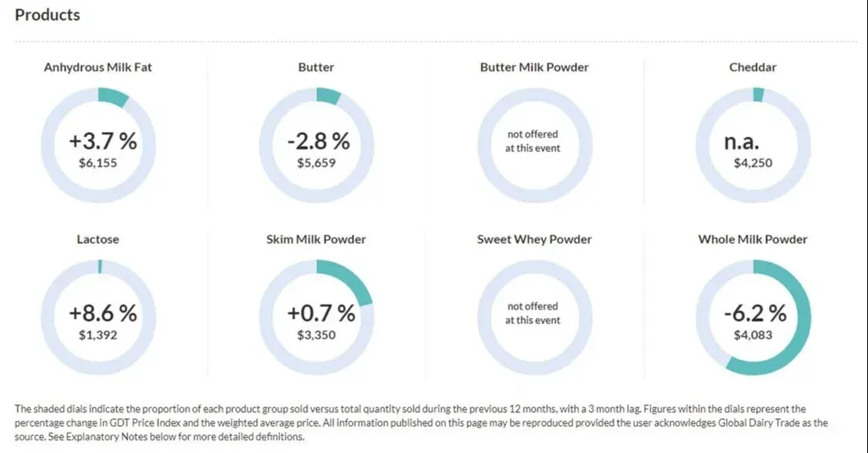Viewport: 868px width, 453px height.
Task: Select the $3,350 average price
Action: tap(316, 335)
